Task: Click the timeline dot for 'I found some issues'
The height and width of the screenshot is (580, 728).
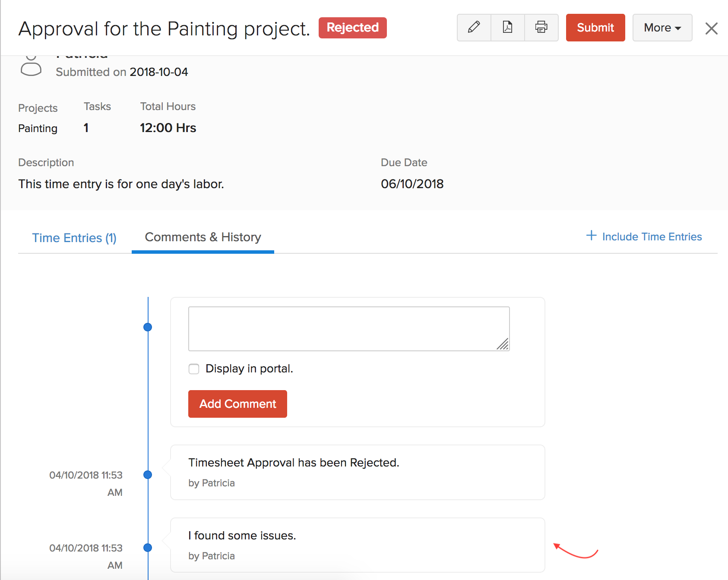Action: tap(148, 548)
